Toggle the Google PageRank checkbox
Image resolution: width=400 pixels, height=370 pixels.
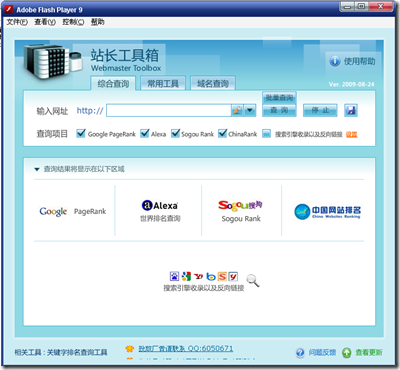tap(81, 133)
